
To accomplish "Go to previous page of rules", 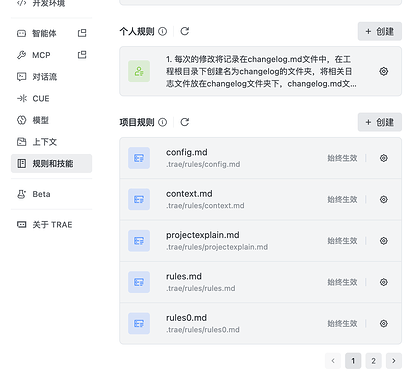I will tap(333, 361).
